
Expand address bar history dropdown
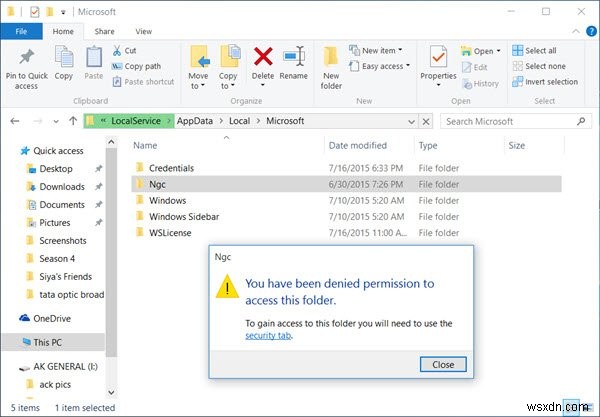411,122
